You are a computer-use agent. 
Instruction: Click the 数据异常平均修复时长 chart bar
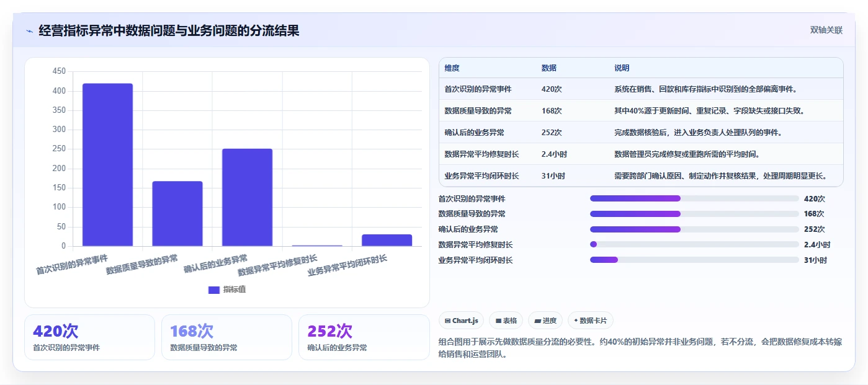point(317,246)
